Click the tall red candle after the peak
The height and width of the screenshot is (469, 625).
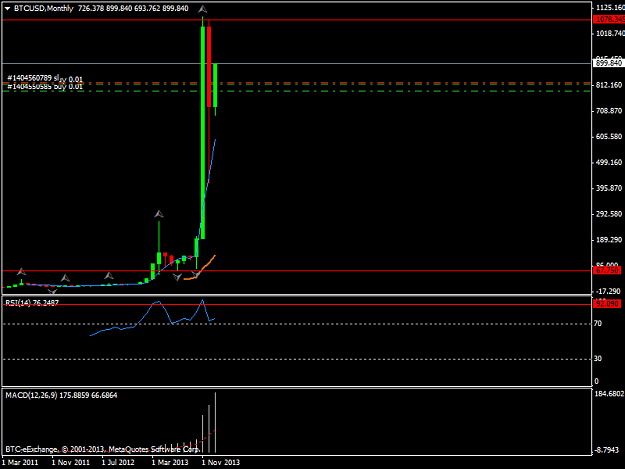click(x=209, y=67)
